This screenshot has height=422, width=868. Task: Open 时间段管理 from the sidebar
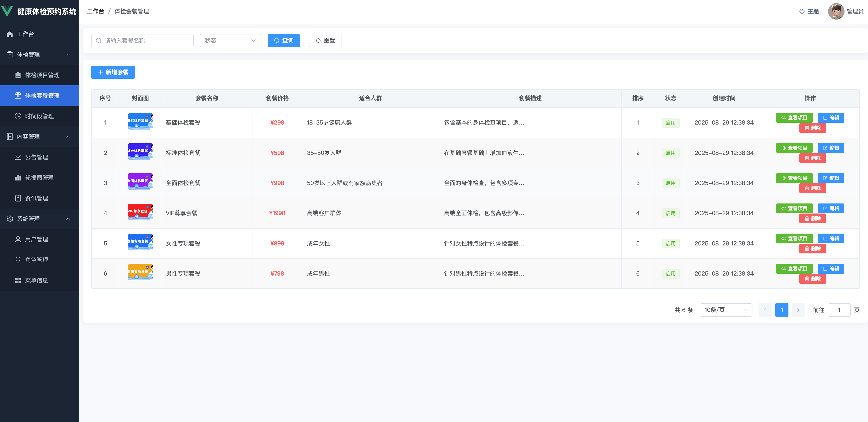coord(39,116)
